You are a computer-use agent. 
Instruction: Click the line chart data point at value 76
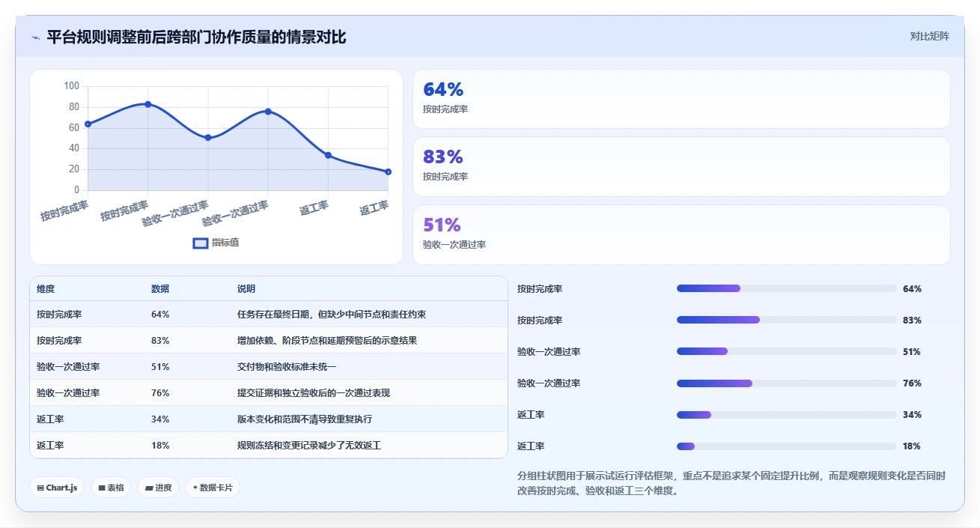(x=268, y=112)
